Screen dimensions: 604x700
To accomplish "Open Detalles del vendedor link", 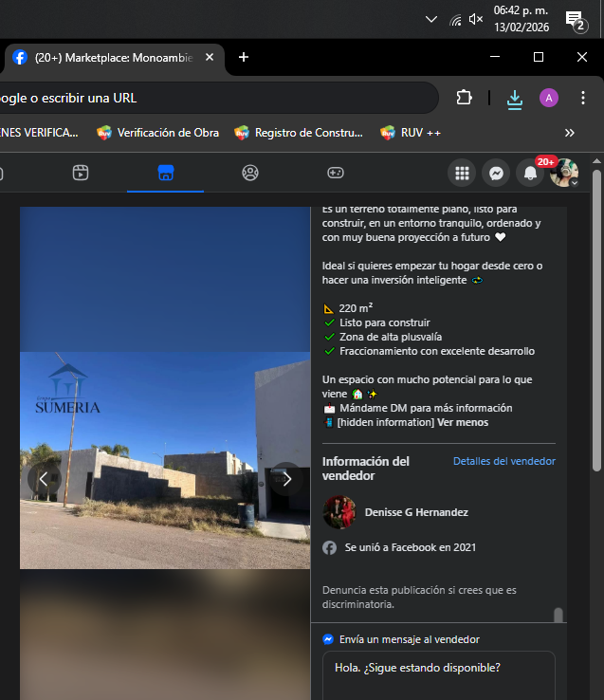I will 504,461.
